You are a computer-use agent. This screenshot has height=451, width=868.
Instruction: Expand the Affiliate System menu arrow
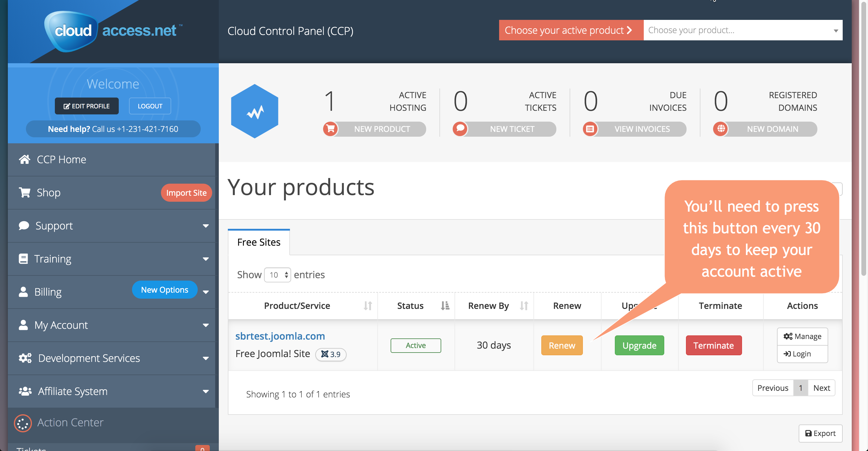pyautogui.click(x=206, y=391)
